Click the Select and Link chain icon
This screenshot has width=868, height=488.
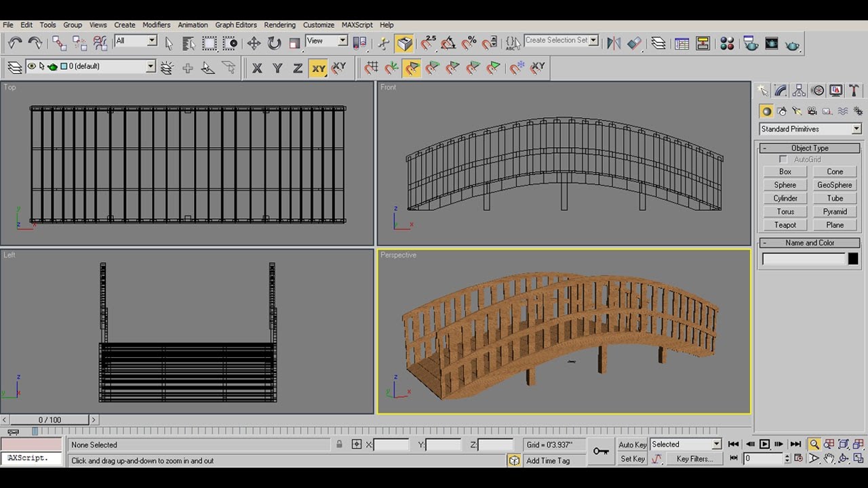tap(59, 43)
